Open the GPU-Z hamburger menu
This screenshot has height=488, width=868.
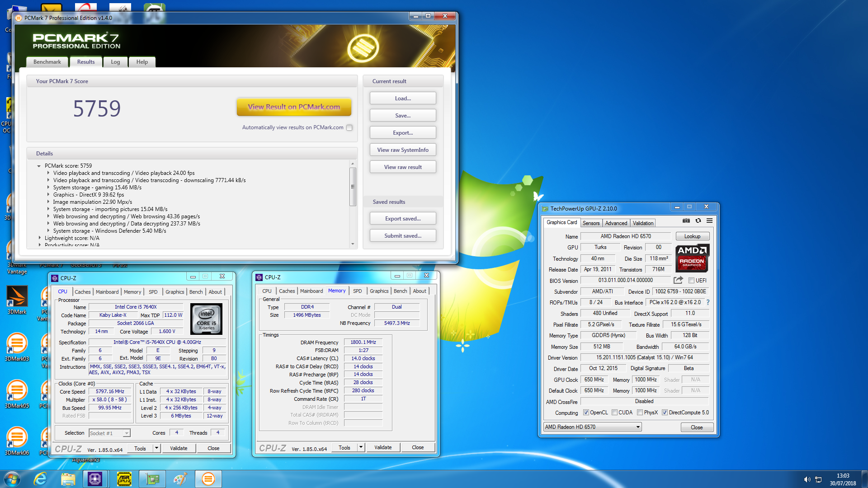(x=710, y=221)
